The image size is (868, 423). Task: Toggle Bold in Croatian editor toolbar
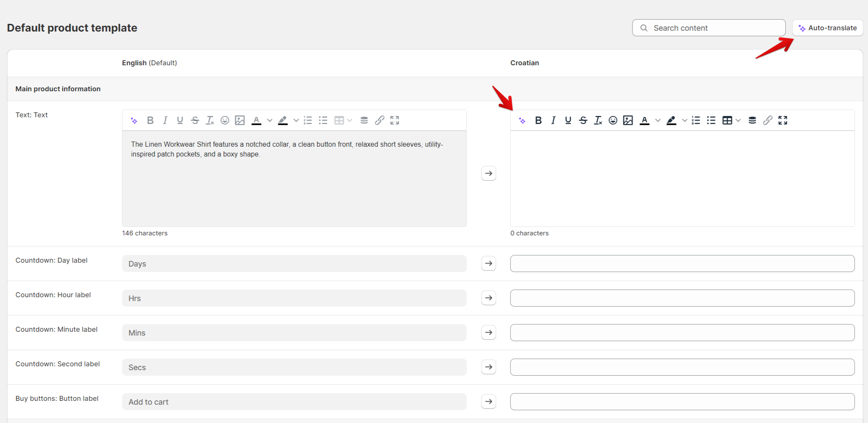[538, 121]
